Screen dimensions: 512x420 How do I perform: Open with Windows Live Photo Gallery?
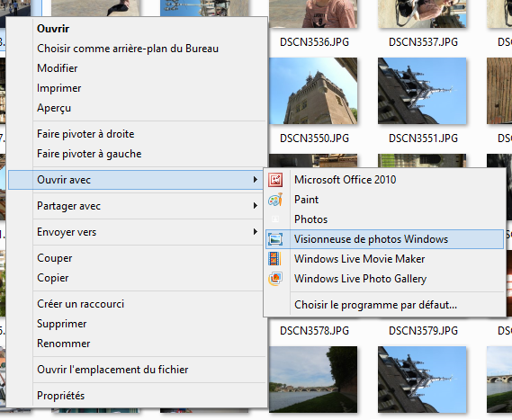[384, 279]
